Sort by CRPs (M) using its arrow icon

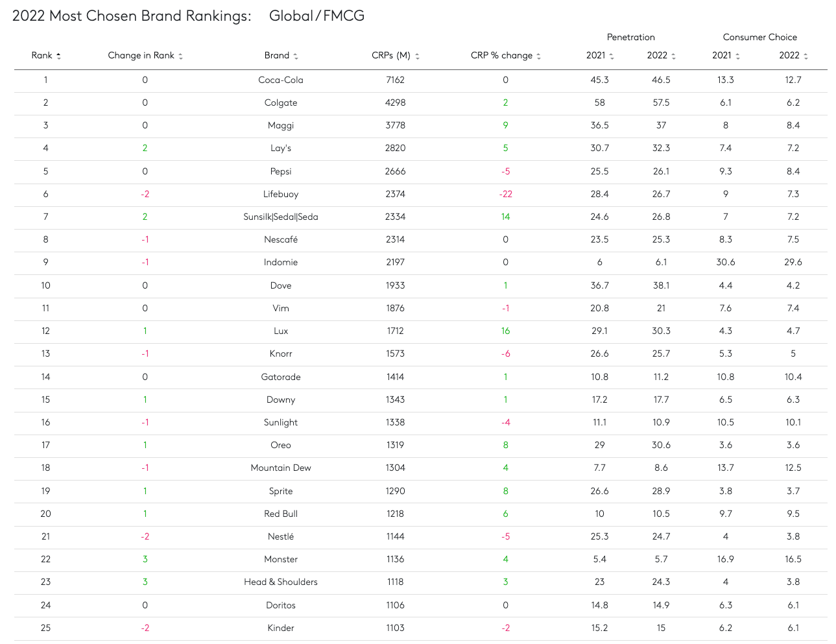417,56
